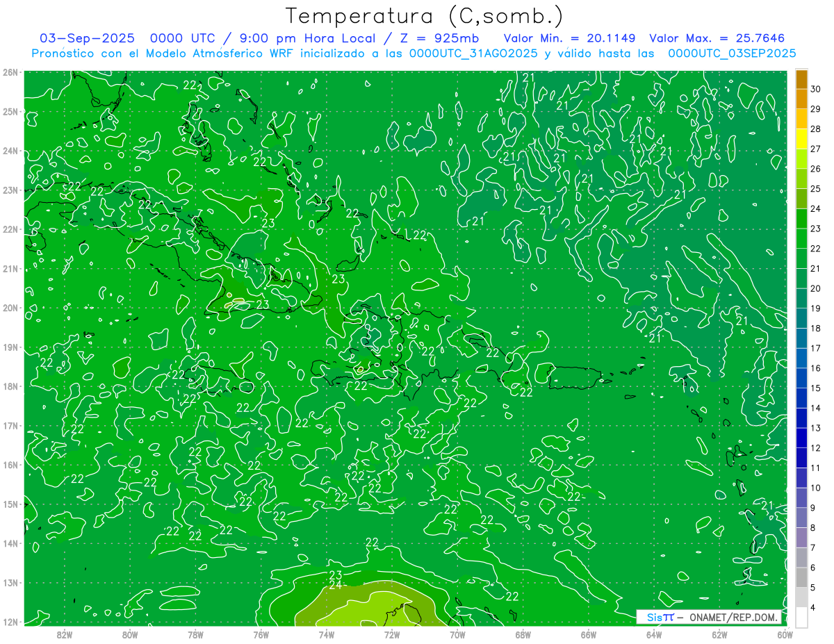Click the "20N" latitude label
This screenshot has height=644, width=834.
(10, 308)
